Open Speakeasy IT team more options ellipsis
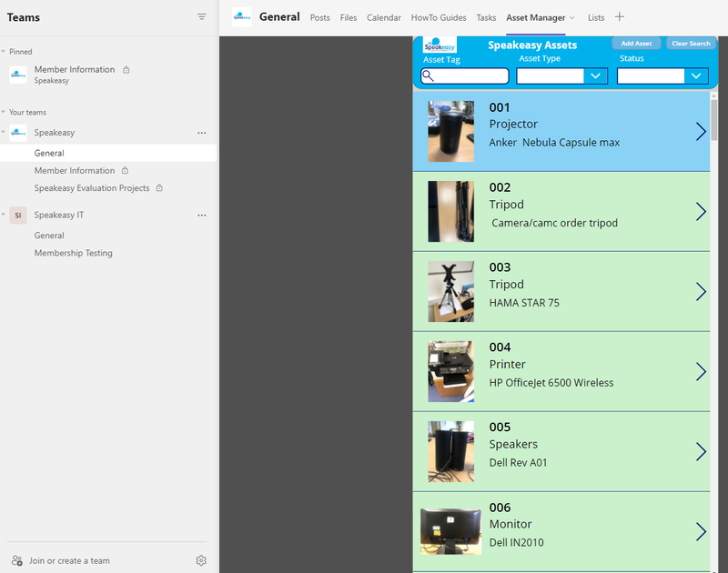This screenshot has width=728, height=573. [201, 216]
